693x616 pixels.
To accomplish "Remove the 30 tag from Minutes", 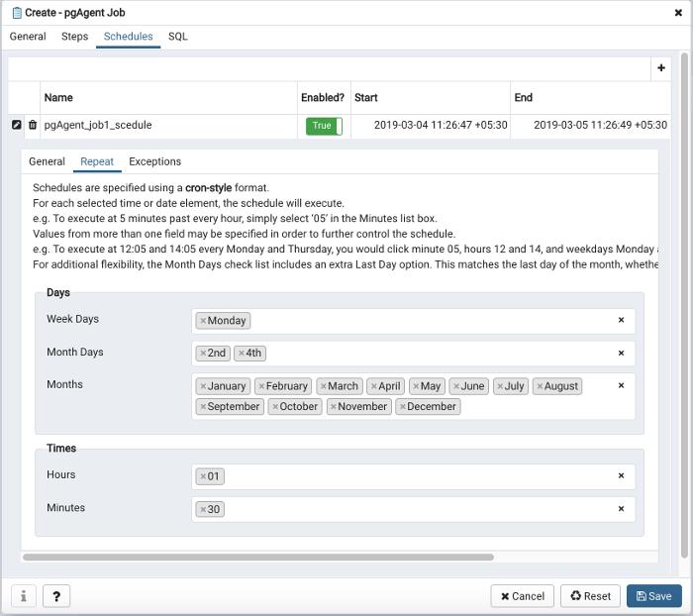I will pyautogui.click(x=203, y=510).
